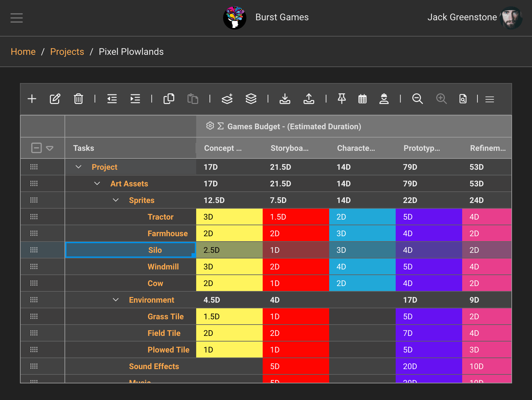The image size is (532, 400).
Task: Open the Plowed Tile task
Action: coord(169,350)
